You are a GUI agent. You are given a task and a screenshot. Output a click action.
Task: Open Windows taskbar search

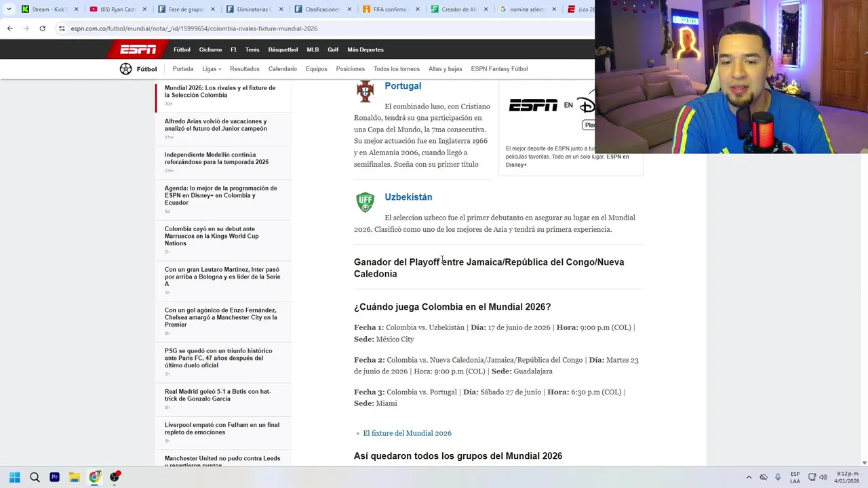[35, 477]
